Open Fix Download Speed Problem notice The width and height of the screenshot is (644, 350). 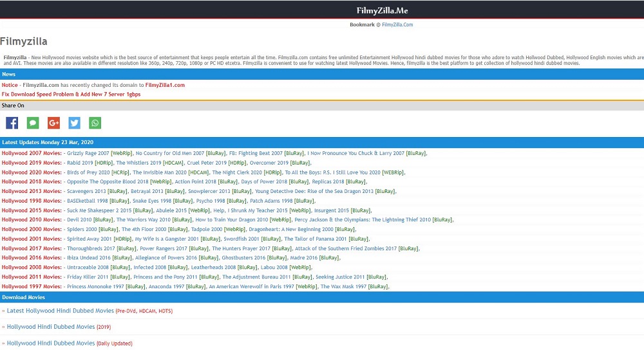pyautogui.click(x=71, y=95)
